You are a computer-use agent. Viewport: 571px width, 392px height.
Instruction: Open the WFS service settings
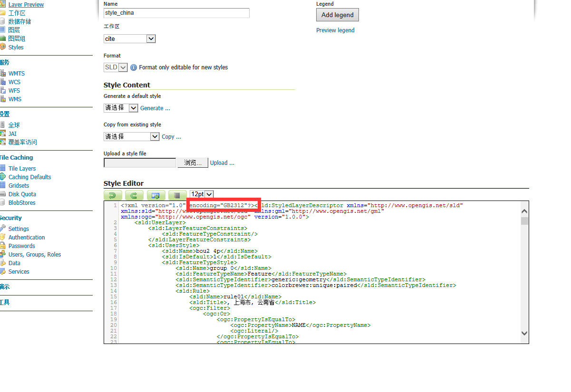tap(14, 90)
